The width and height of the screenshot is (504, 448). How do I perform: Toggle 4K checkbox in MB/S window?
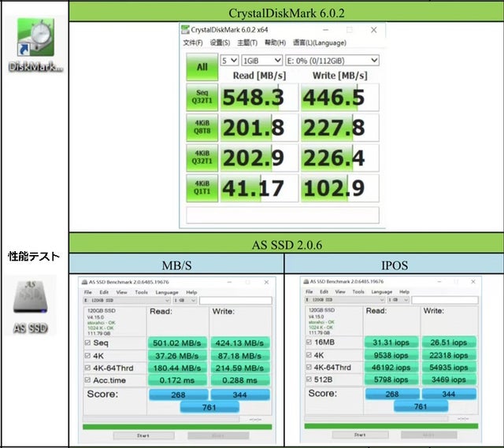point(87,355)
